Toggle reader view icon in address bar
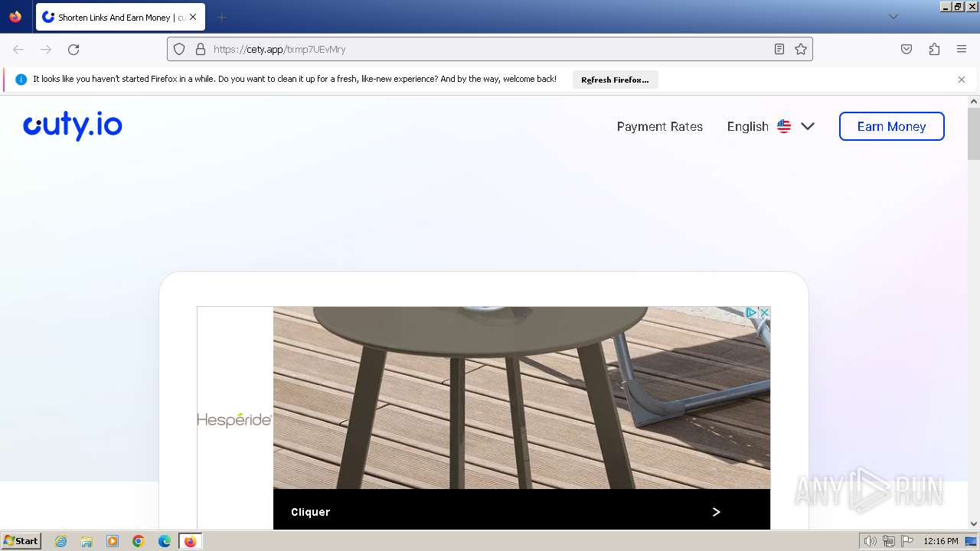Screen dimensions: 980x551 click(x=779, y=49)
